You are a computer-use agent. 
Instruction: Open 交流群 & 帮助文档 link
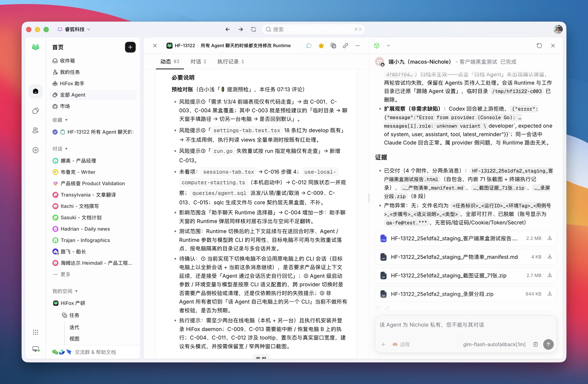tap(95, 352)
